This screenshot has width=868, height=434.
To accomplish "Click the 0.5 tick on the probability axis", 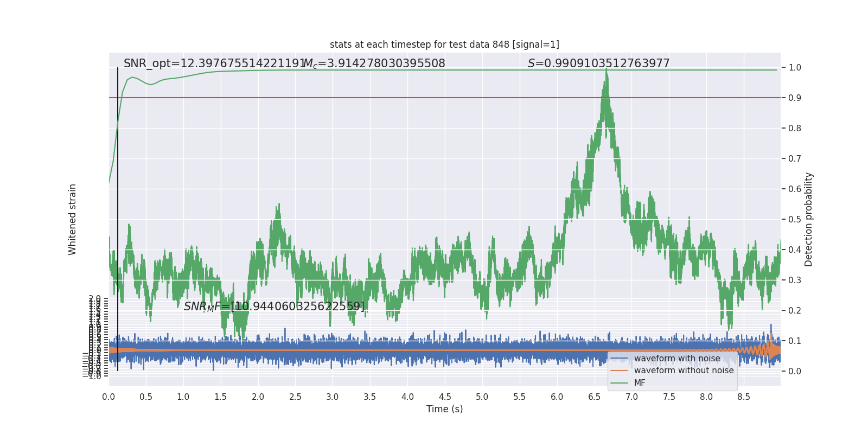I will tap(795, 220).
